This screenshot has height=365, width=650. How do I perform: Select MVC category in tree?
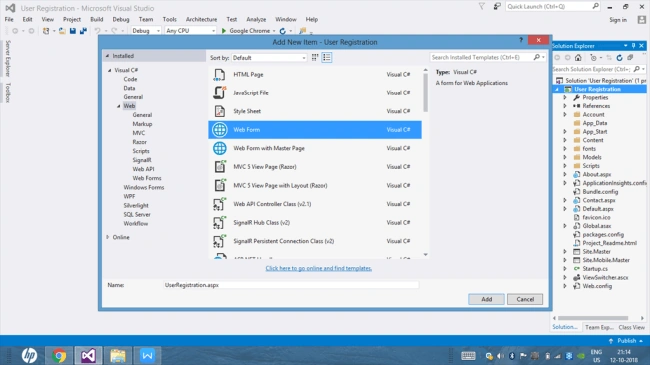pyautogui.click(x=139, y=133)
